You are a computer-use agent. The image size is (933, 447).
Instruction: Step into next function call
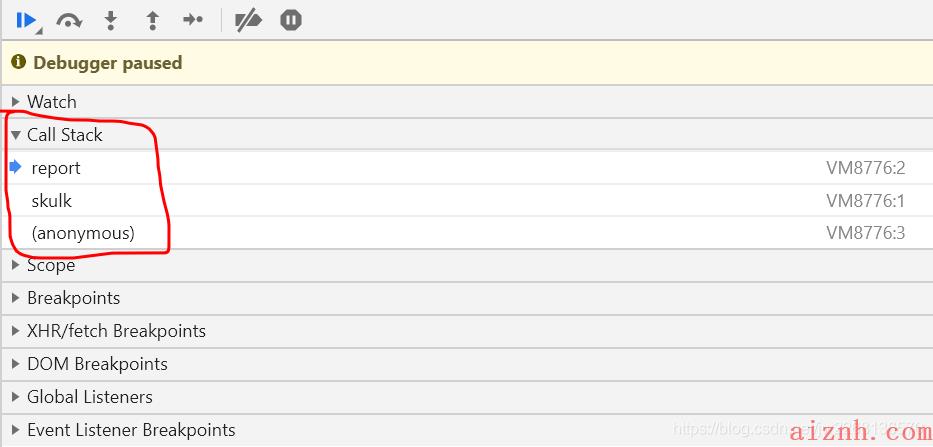click(111, 20)
